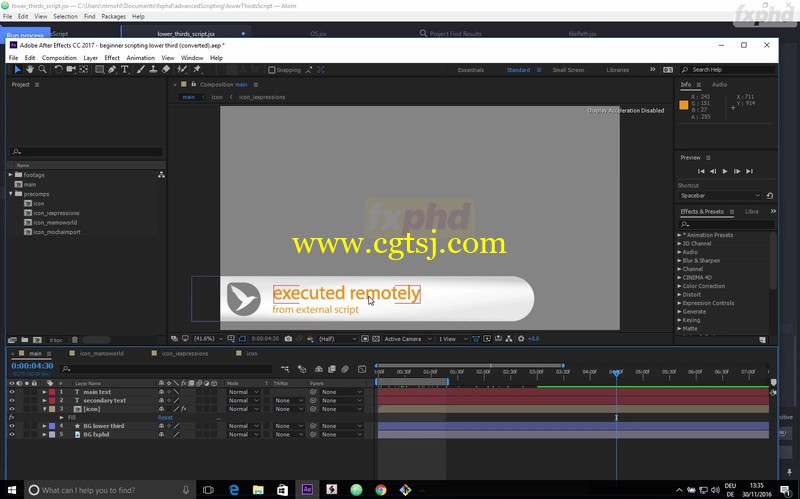800x499 pixels.
Task: Open the Active Camera dropdown
Action: (x=408, y=339)
